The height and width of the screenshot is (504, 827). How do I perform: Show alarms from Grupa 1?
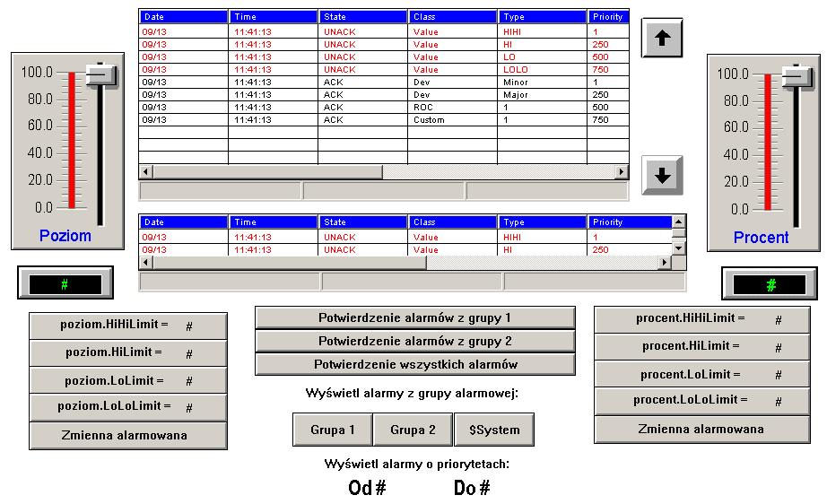pyautogui.click(x=333, y=430)
